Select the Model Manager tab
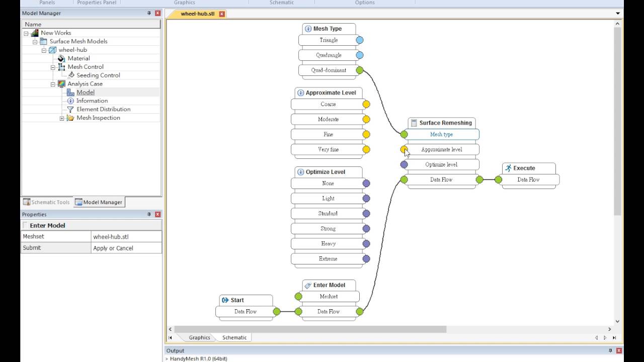This screenshot has width=644, height=362. tap(99, 202)
